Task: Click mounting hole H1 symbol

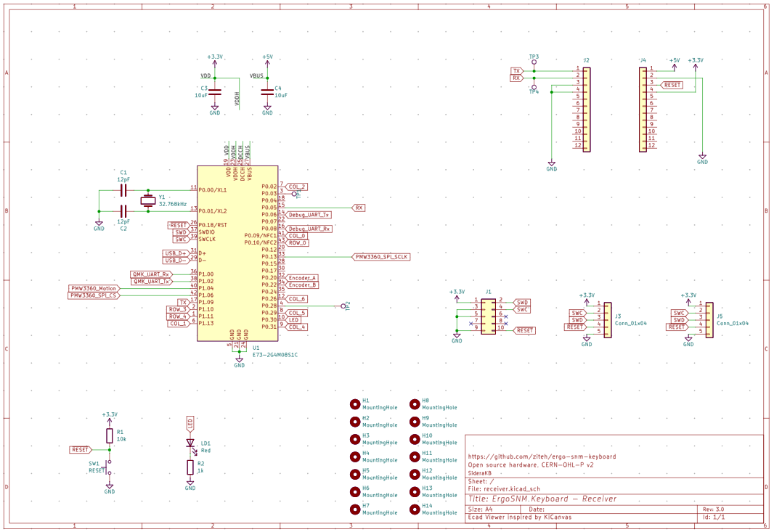Action: [x=355, y=405]
